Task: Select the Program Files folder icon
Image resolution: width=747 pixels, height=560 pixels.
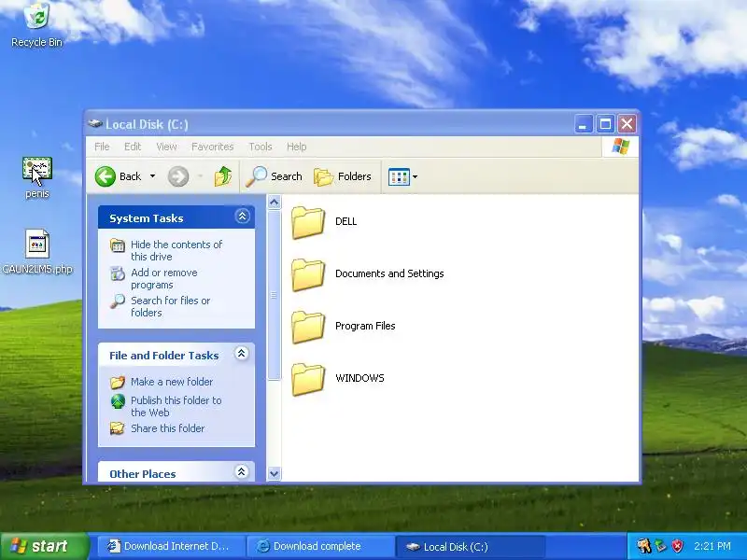Action: point(308,327)
